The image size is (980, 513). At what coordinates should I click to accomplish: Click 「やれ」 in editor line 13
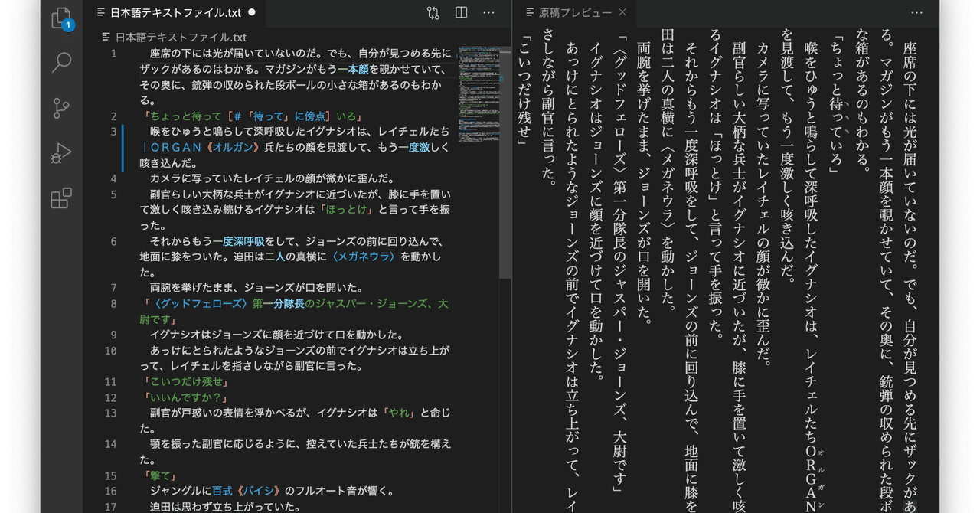tap(400, 413)
